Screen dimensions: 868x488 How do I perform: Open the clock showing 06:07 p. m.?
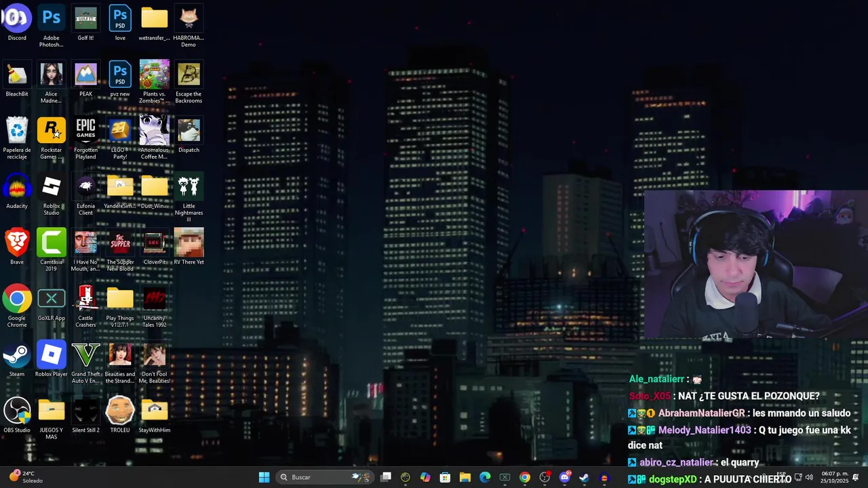pyautogui.click(x=835, y=477)
